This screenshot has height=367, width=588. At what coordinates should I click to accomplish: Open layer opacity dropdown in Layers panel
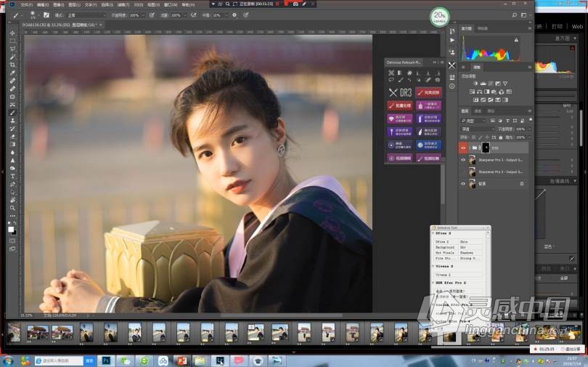[529, 129]
